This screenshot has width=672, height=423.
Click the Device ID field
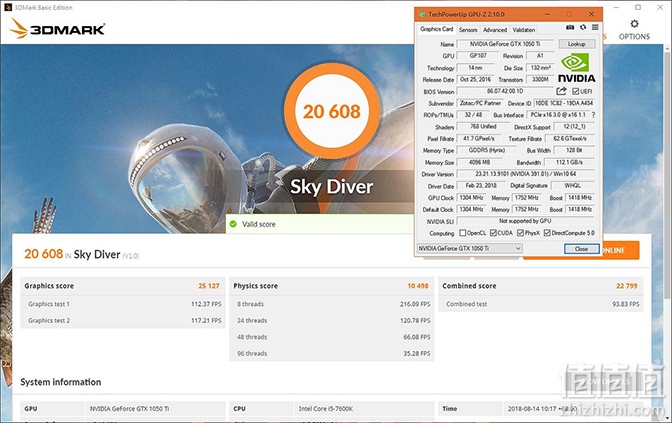(x=564, y=103)
